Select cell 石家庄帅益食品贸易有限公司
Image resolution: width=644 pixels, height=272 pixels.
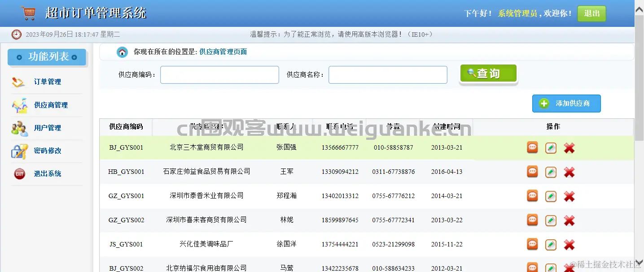coord(206,172)
